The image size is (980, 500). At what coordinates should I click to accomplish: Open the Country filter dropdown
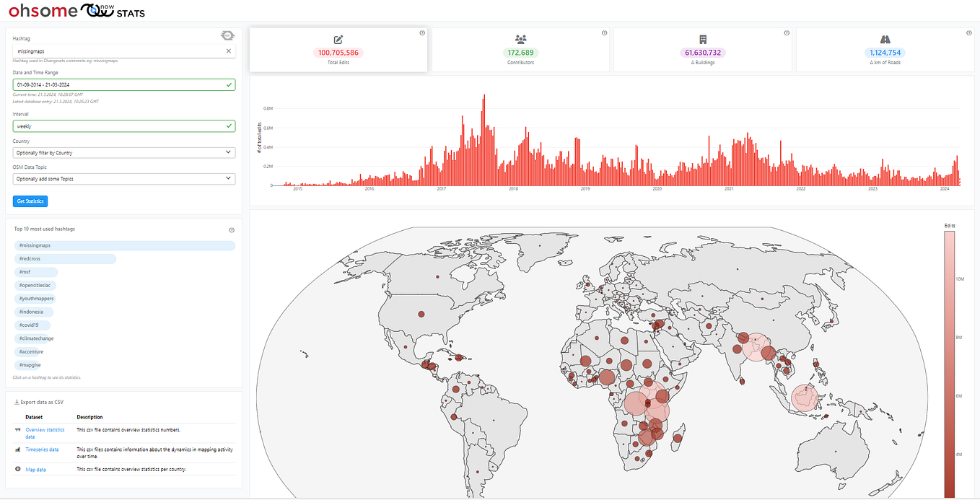click(x=123, y=152)
